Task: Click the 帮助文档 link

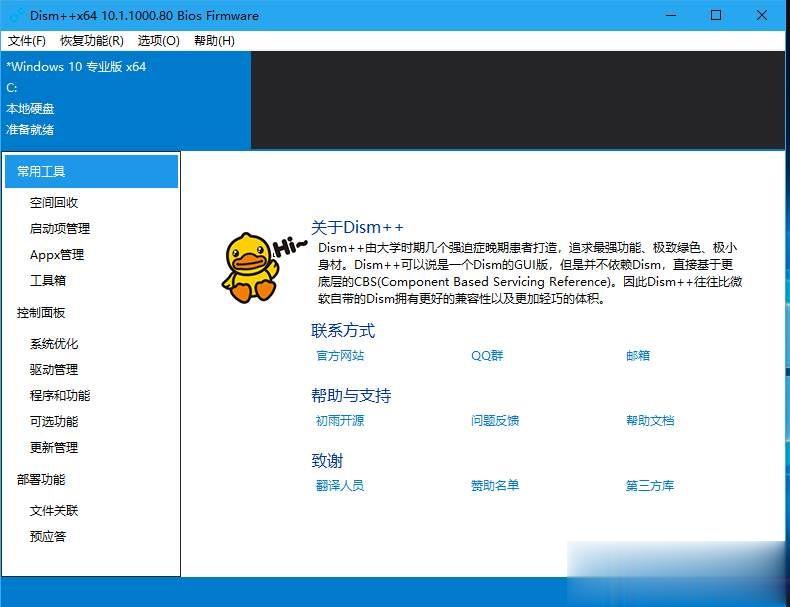Action: pyautogui.click(x=650, y=421)
